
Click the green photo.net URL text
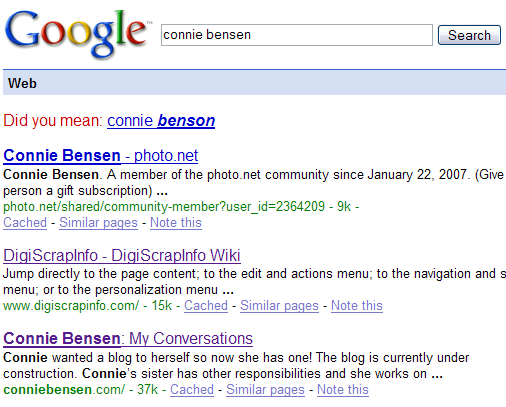(164, 207)
